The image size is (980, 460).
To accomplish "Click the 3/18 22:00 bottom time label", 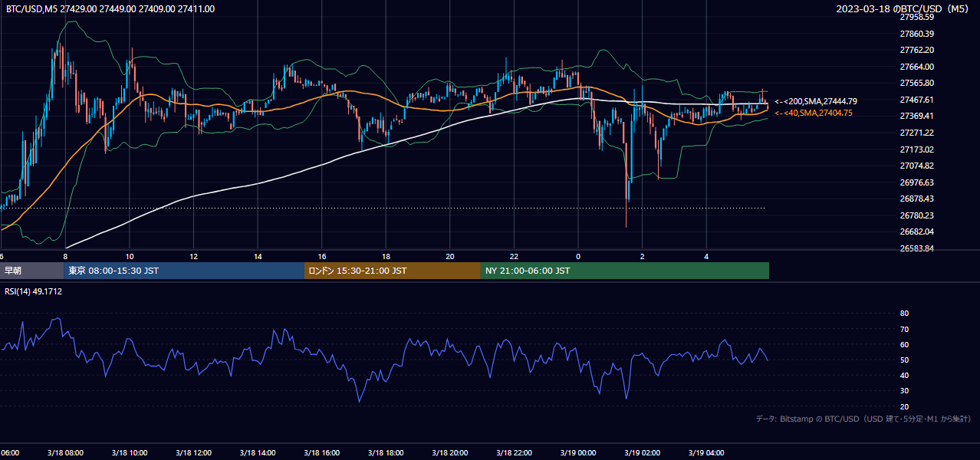I will (x=514, y=453).
